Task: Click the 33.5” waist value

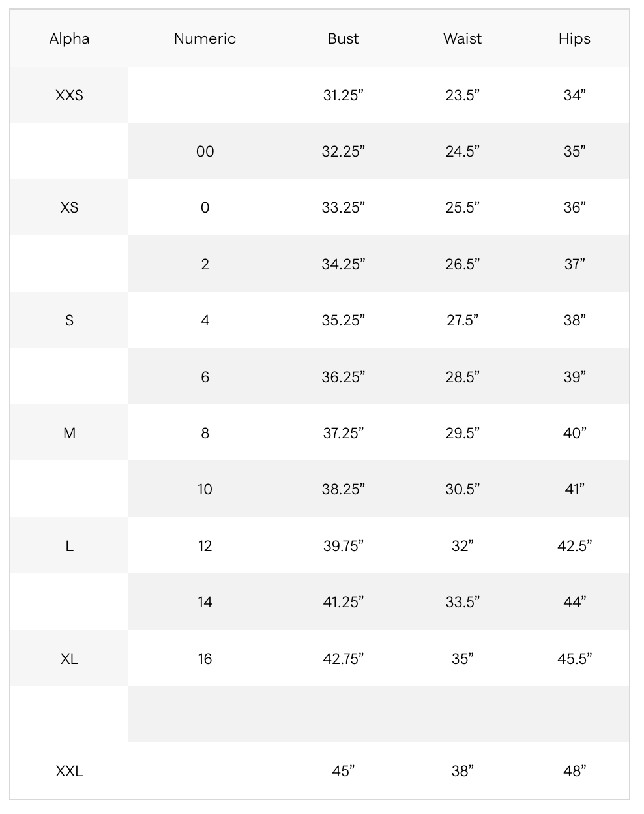Action: (x=462, y=602)
